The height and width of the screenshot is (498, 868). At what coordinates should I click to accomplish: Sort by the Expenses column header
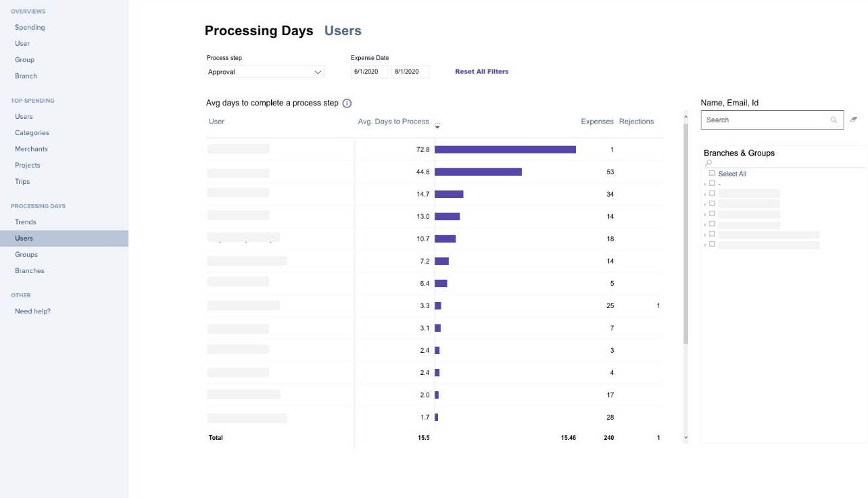(x=597, y=122)
